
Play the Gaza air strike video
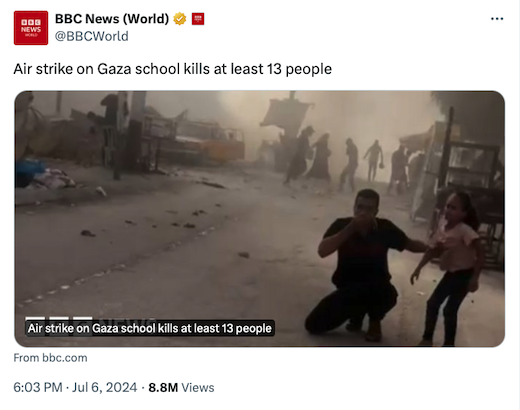pyautogui.click(x=259, y=219)
